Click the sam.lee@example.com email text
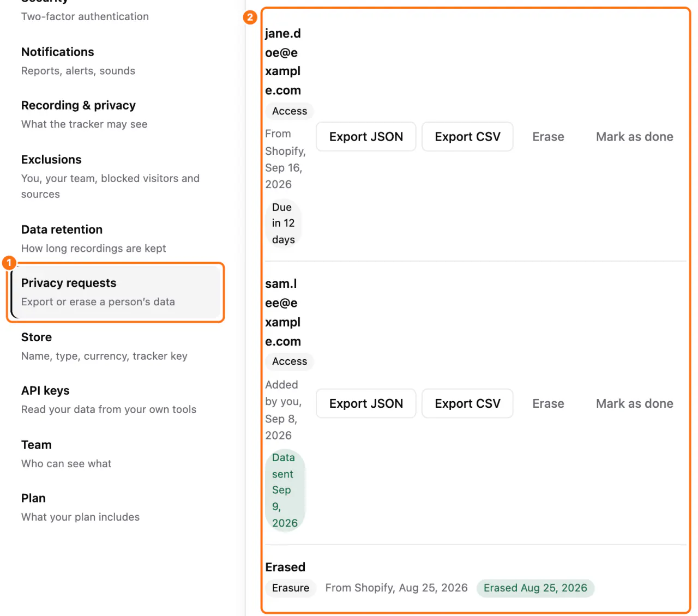This screenshot has height=616, width=698. pyautogui.click(x=283, y=312)
